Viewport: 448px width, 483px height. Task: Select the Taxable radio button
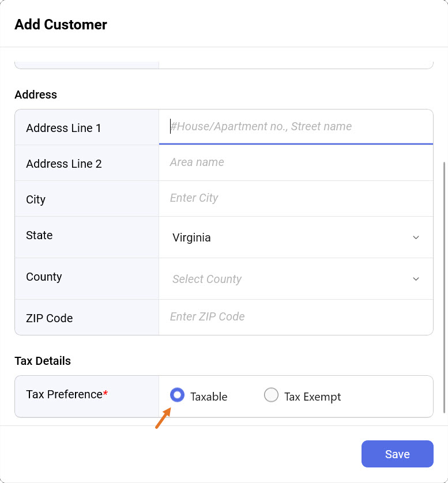(177, 395)
